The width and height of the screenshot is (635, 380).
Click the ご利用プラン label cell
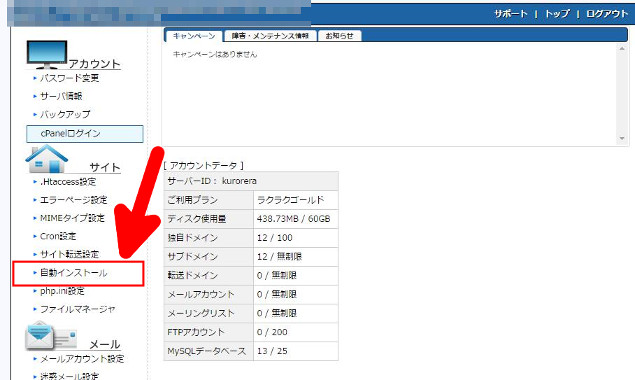click(x=209, y=200)
